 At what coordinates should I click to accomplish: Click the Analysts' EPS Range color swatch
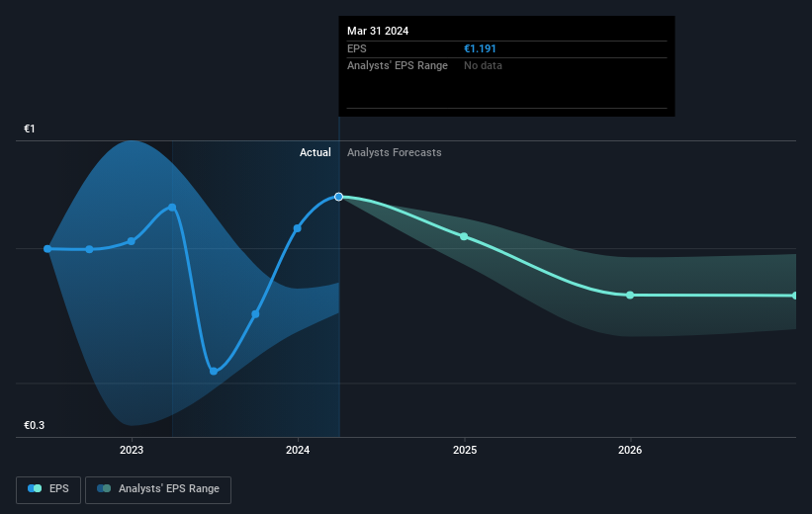(104, 488)
